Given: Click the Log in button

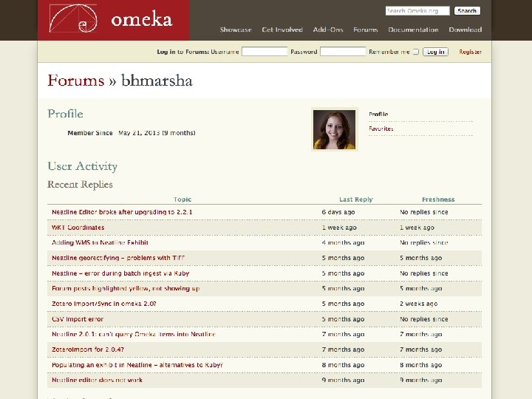Looking at the screenshot, I should (x=435, y=52).
